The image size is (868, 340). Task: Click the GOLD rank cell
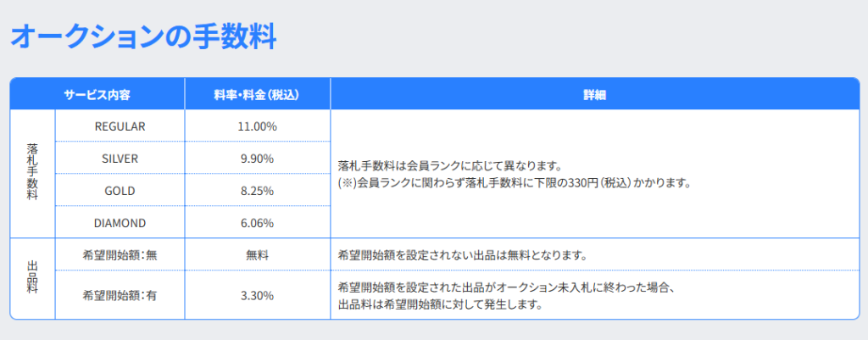(120, 191)
